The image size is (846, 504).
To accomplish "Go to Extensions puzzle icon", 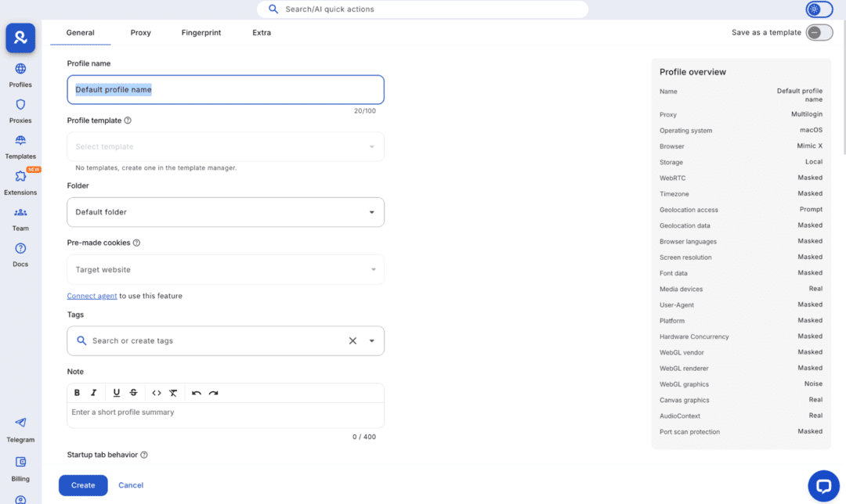I will pyautogui.click(x=20, y=177).
